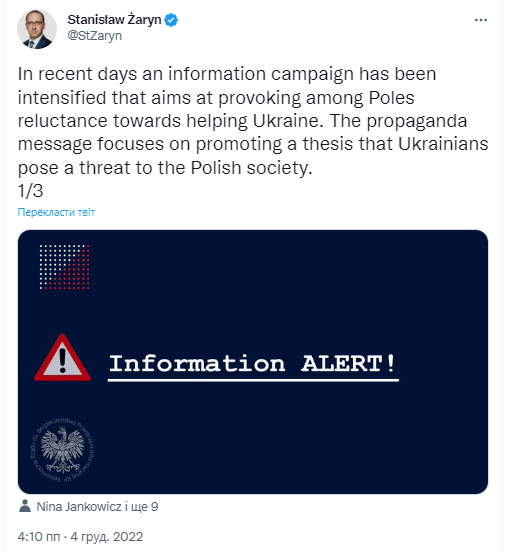
Task: Click the Stanisław Żaryn display name
Action: (x=114, y=20)
